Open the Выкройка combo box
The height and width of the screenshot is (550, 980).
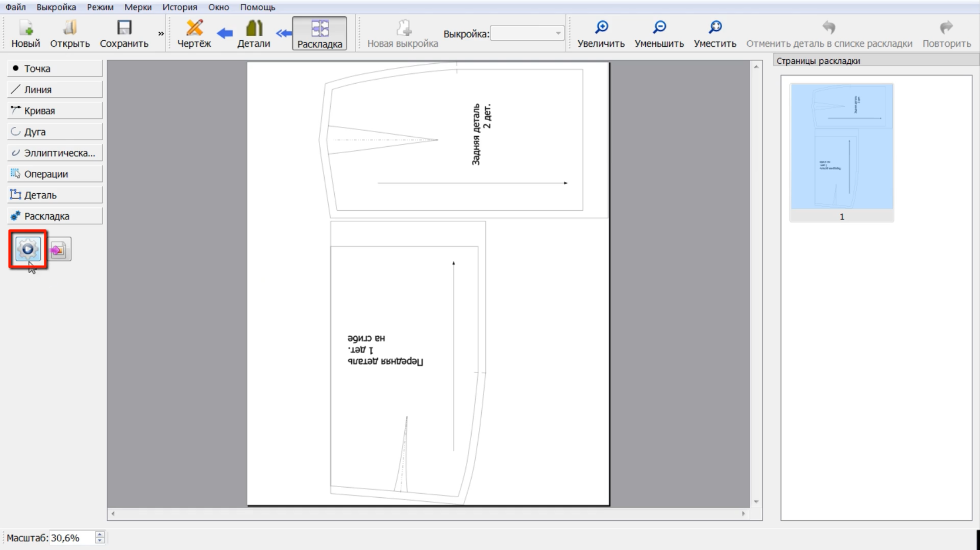(x=527, y=33)
